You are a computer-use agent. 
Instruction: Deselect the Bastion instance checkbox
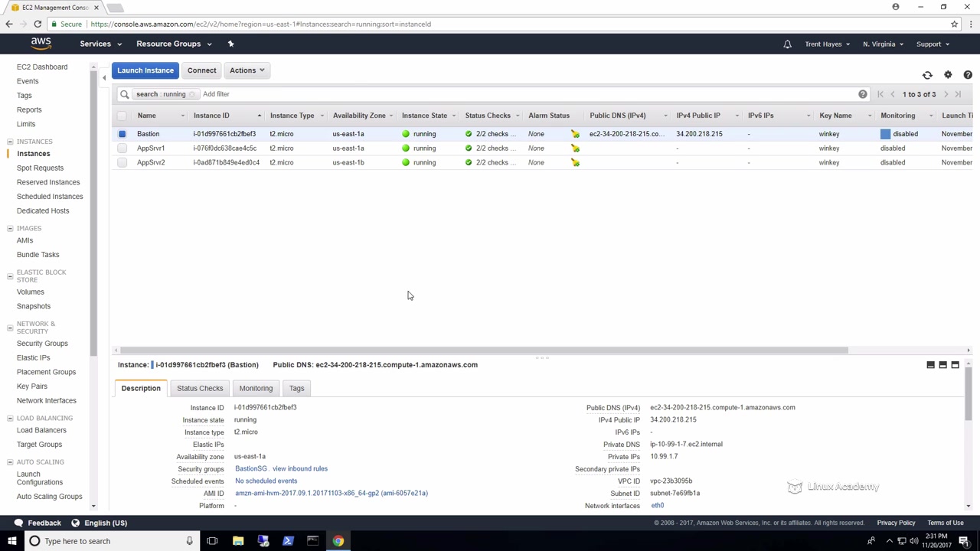coord(122,134)
